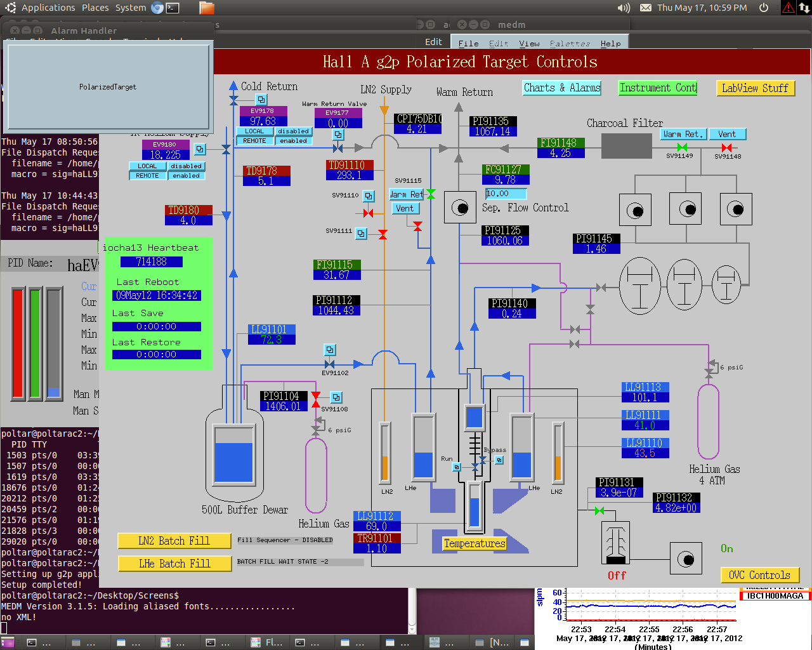Click red valve below the Vent button
The width and height of the screenshot is (812, 650).
[417, 226]
